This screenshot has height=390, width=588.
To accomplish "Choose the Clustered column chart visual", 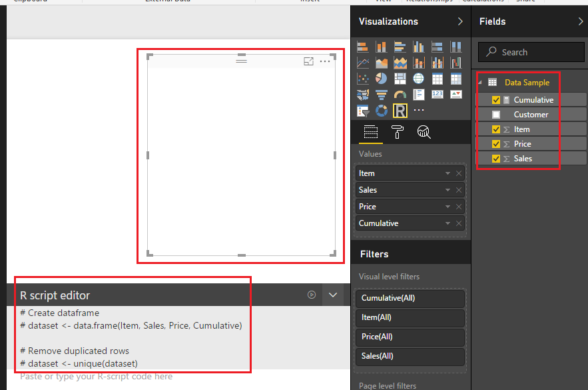I will point(418,47).
